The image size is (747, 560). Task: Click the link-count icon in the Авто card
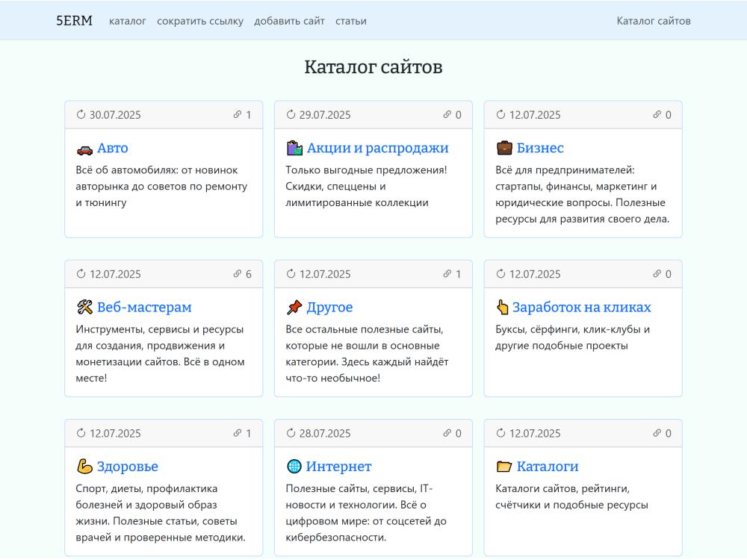click(238, 114)
